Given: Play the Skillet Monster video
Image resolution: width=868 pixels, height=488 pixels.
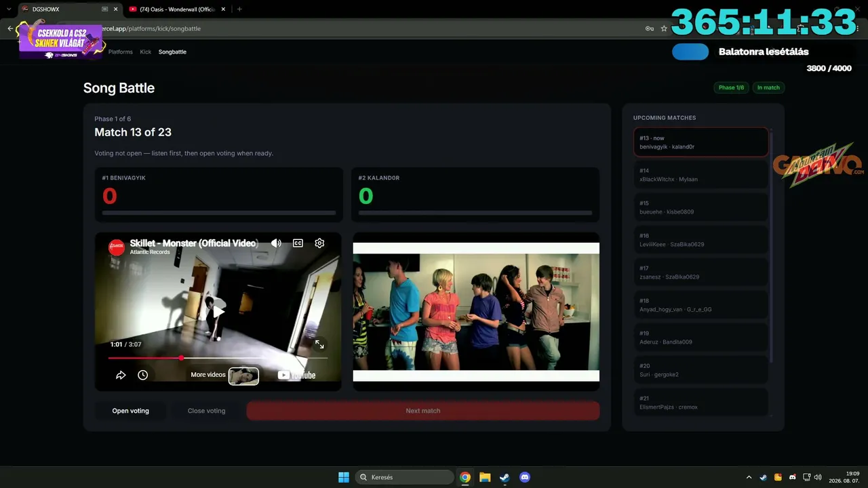Looking at the screenshot, I should pos(218,312).
